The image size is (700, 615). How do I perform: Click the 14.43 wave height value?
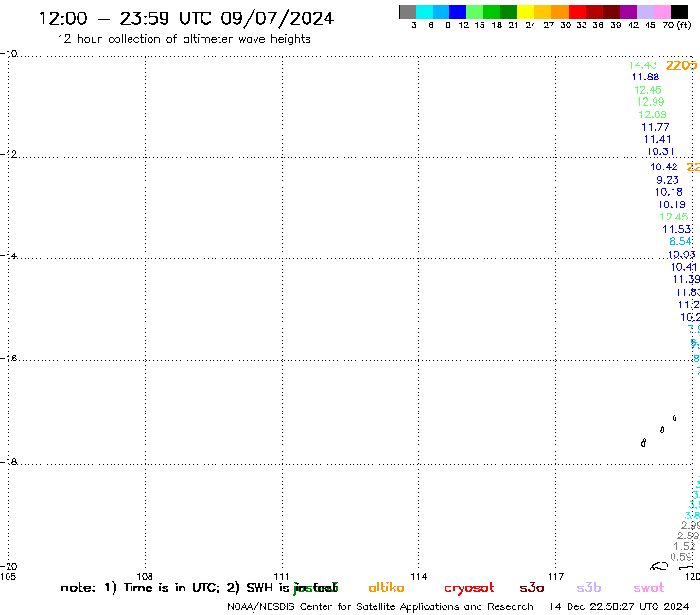(x=643, y=65)
